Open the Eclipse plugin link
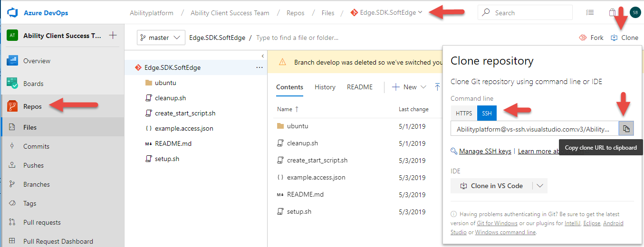 pyautogui.click(x=592, y=223)
